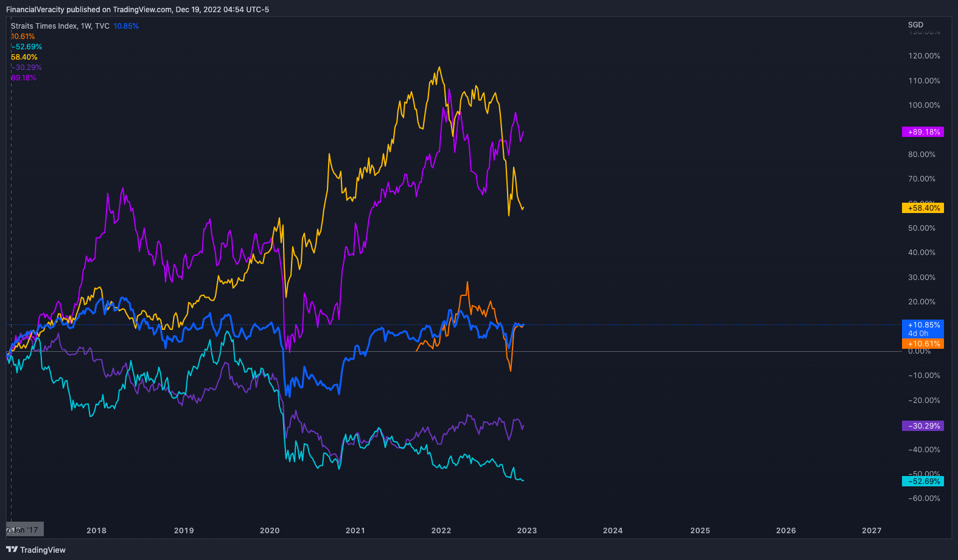This screenshot has width=958, height=560.
Task: Click the 2024 time axis label
Action: 613,531
